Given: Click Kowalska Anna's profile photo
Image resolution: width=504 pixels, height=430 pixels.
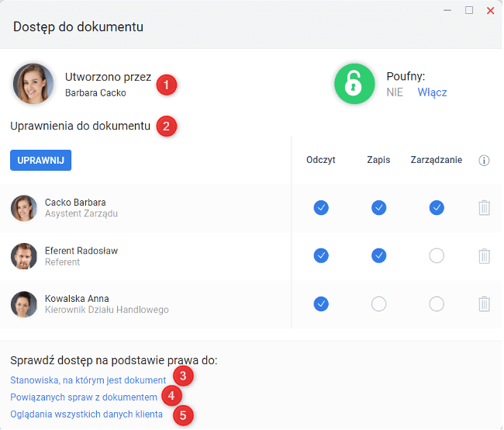Looking at the screenshot, I should [24, 304].
